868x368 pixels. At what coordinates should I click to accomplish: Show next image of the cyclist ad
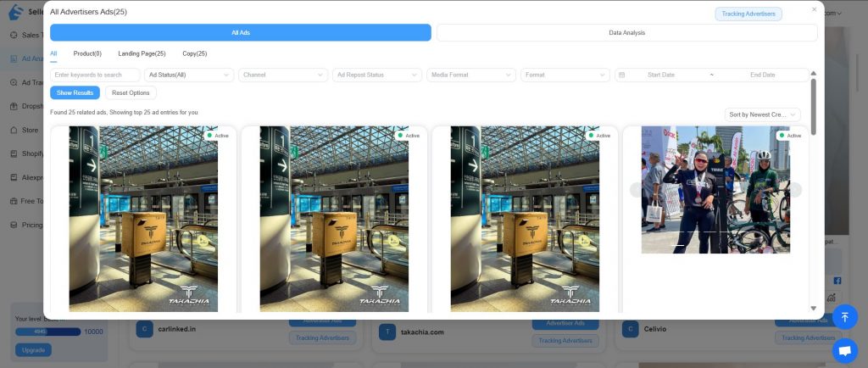click(795, 190)
